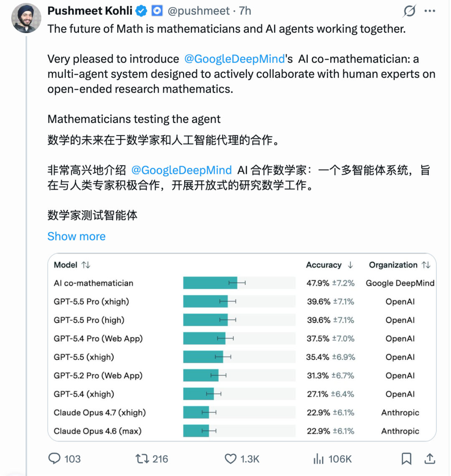Click the Grok explain icon

pos(409,11)
